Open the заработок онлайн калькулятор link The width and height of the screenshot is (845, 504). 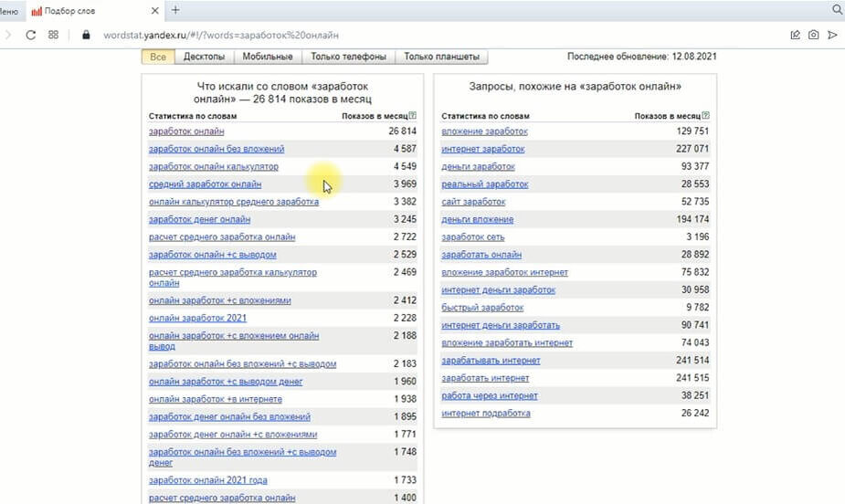point(214,167)
